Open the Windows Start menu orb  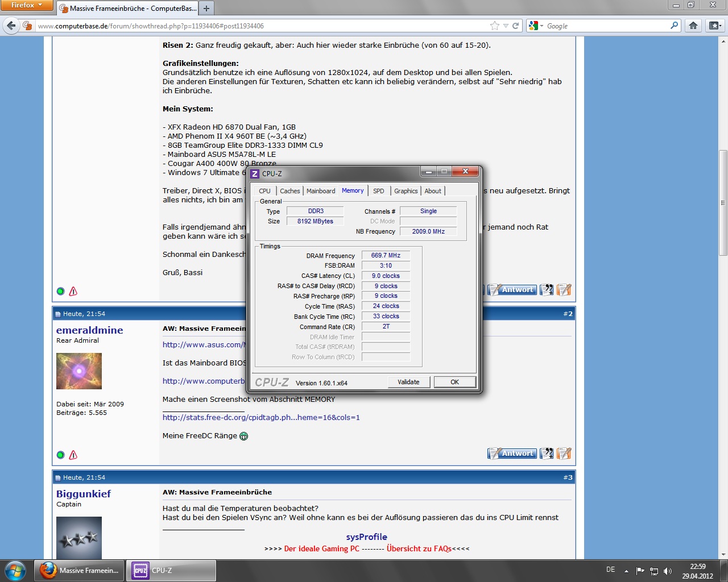click(x=15, y=570)
